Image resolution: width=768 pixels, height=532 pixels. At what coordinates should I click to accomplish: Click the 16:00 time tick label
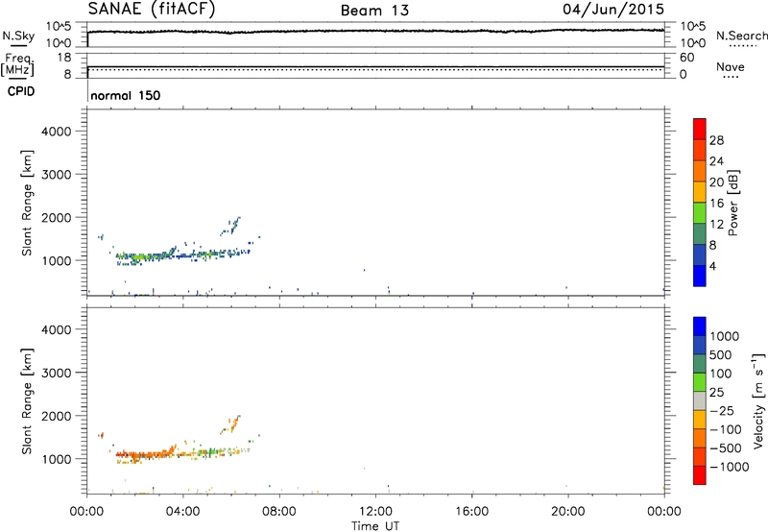(471, 512)
